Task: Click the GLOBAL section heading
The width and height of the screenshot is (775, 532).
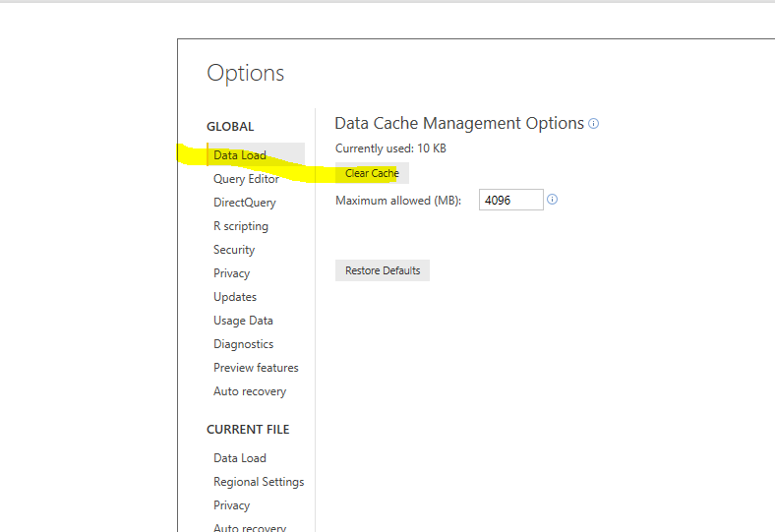Action: [x=230, y=127]
